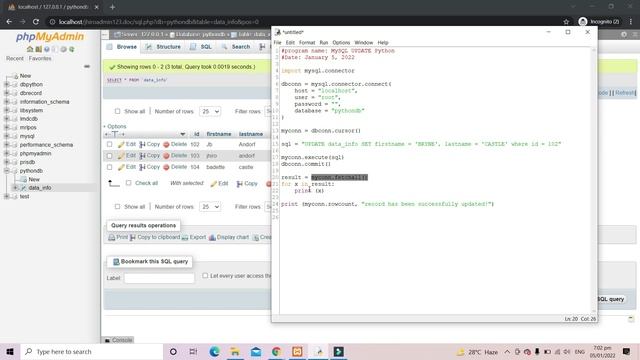
Task: Enable the Check all checkbox
Action: (129, 183)
